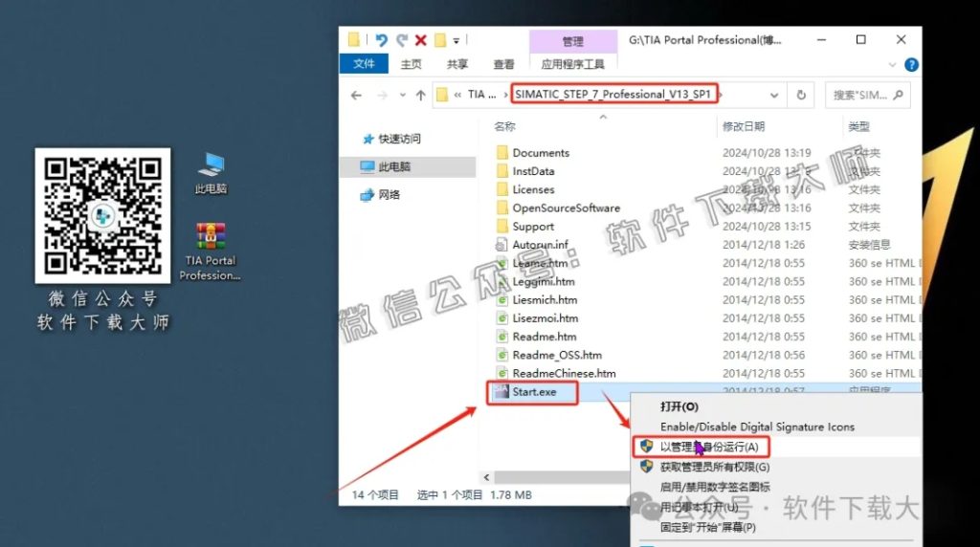Click the SIMATIC_STEP_7_Professional_V13_SP1 breadcrumb
Image resolution: width=980 pixels, height=547 pixels.
pyautogui.click(x=613, y=95)
